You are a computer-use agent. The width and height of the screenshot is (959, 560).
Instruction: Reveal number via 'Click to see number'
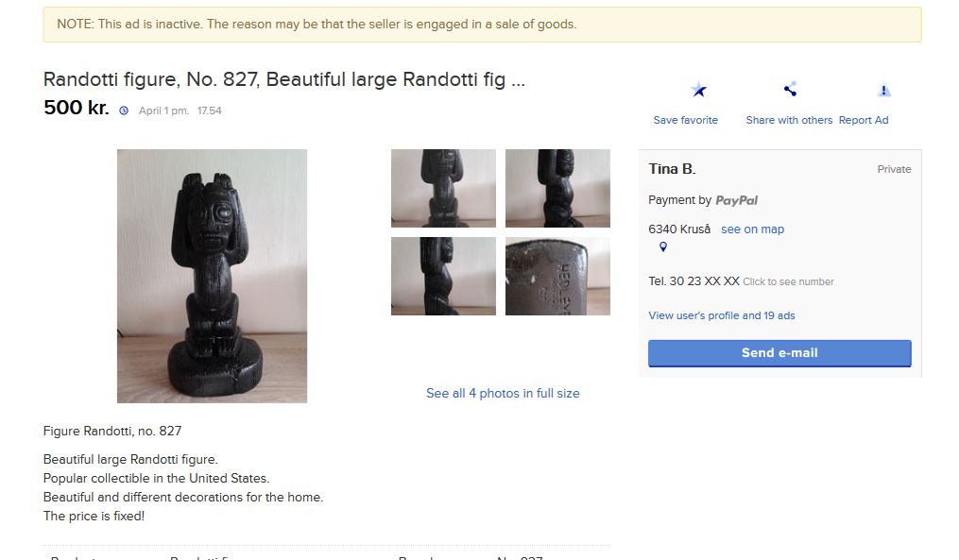[788, 281]
